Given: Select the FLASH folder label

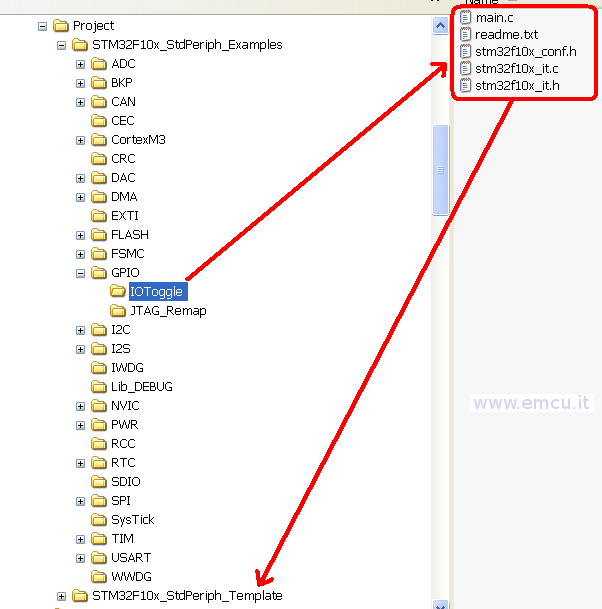Looking at the screenshot, I should [130, 235].
